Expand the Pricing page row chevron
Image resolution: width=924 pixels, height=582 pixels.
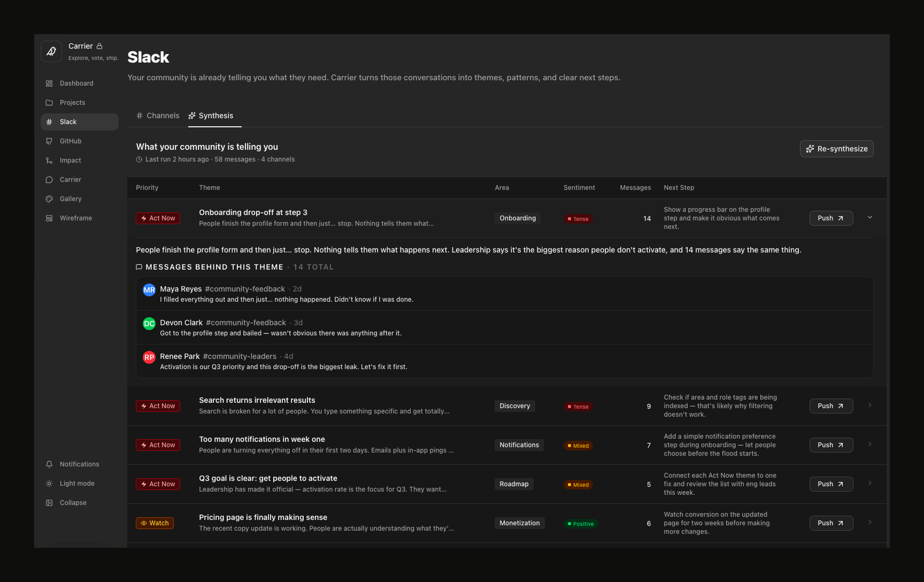(870, 522)
